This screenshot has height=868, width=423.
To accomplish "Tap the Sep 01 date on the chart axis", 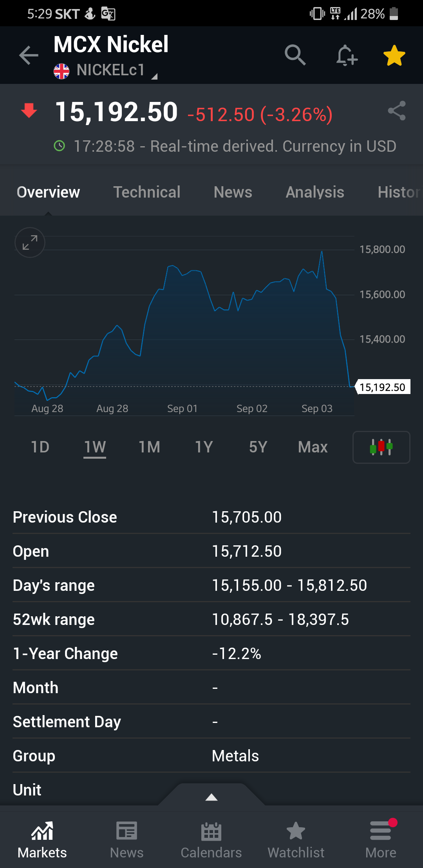I will 182,409.
